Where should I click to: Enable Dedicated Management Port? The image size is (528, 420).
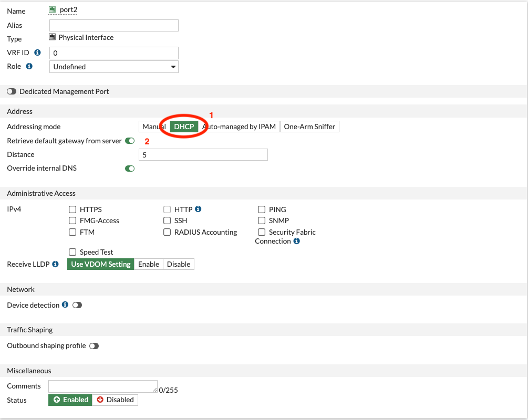[12, 91]
